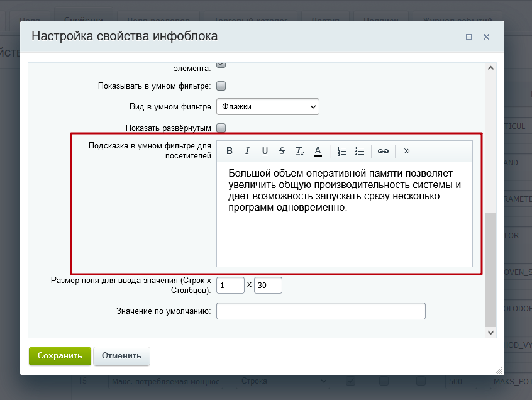Click the dialog scrollbar up arrow
Viewport: 532px width, 400px height.
point(490,68)
